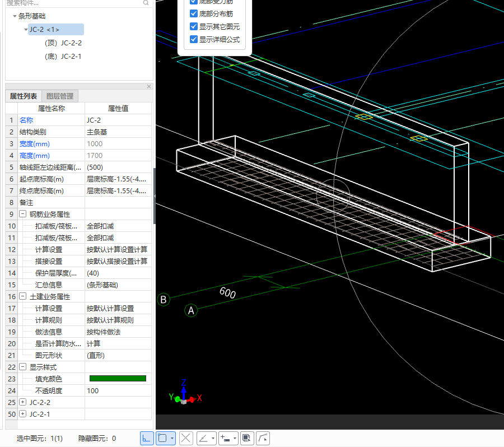The height and width of the screenshot is (447, 504).
Task: Select the angle line snap icon
Action: (x=203, y=438)
